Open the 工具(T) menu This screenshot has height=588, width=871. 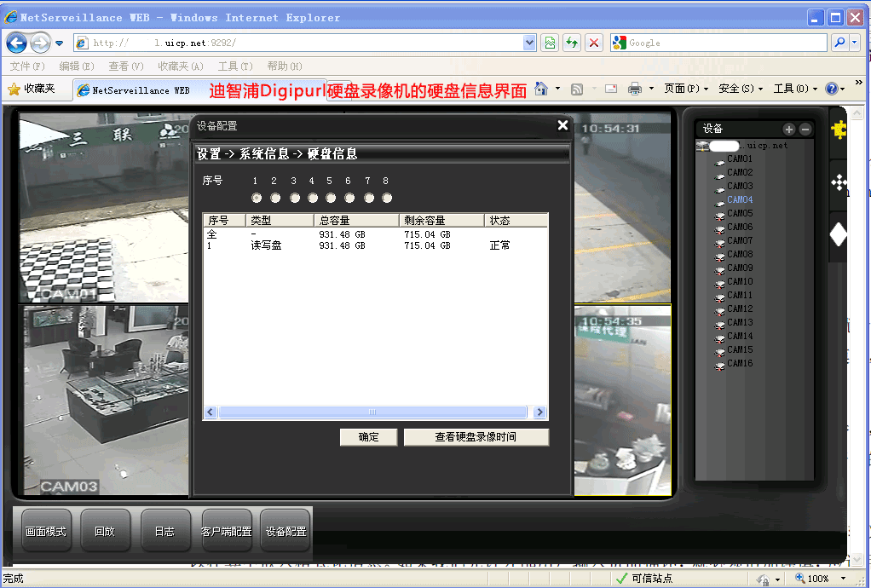(x=235, y=66)
